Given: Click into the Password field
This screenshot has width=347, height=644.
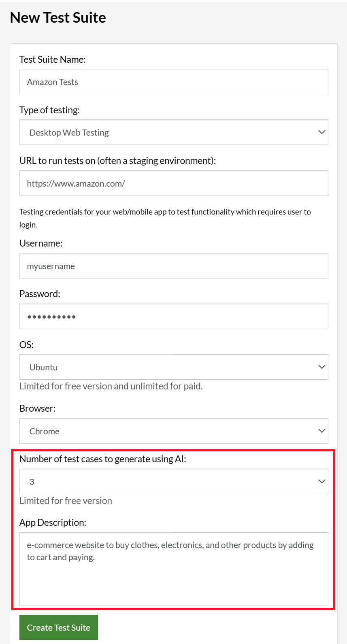Looking at the screenshot, I should point(174,317).
